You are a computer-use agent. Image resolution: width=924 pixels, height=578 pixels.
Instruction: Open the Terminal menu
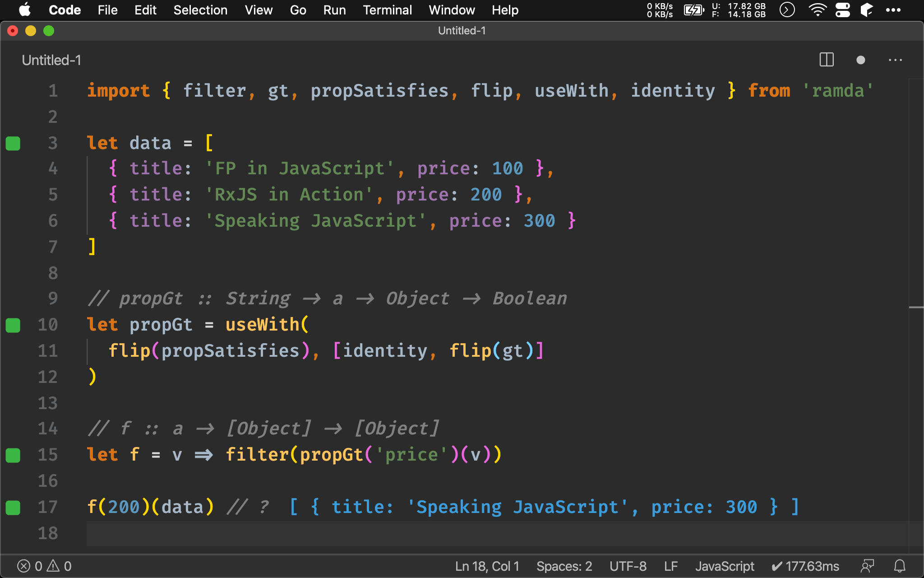pos(387,10)
